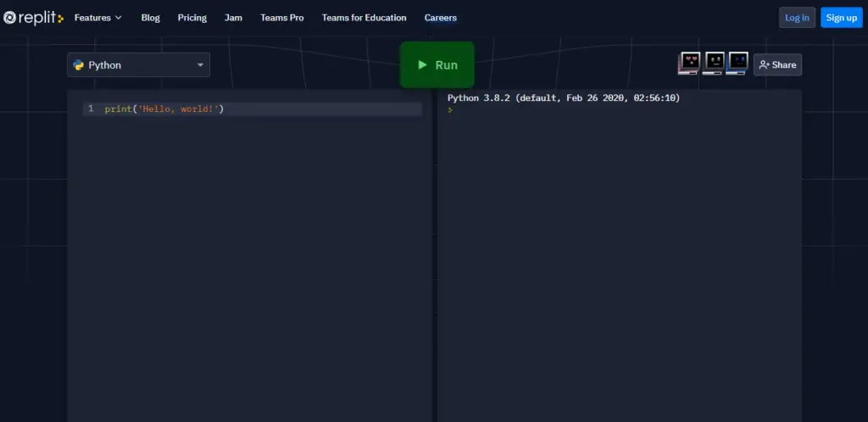
Task: Open the Share dialog
Action: coord(778,64)
